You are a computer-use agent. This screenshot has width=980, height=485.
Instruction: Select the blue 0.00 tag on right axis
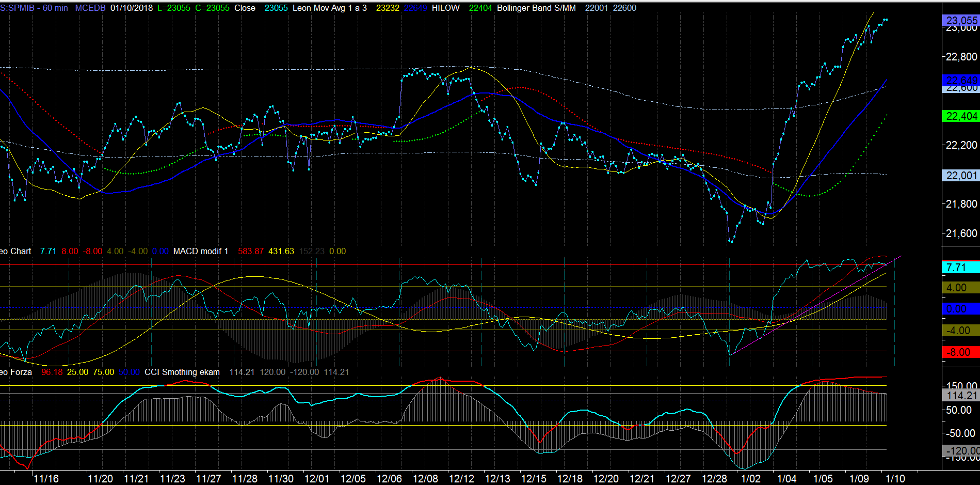coord(960,309)
